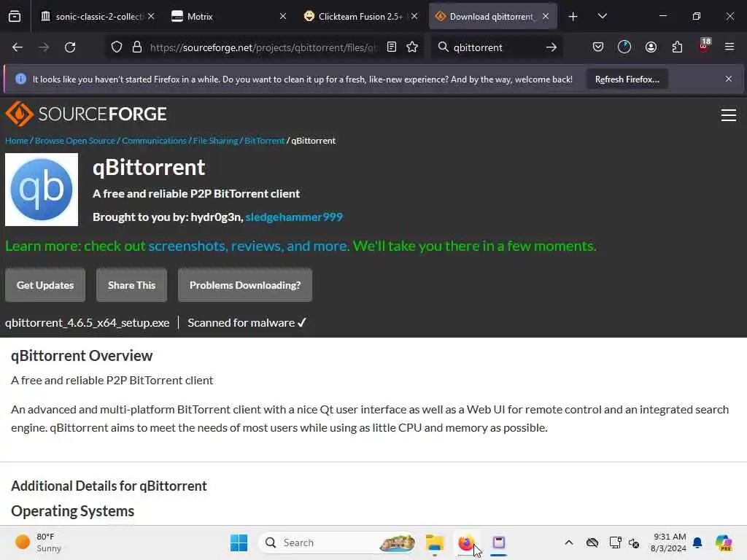Click the qBittorrent Overview heading

pyautogui.click(x=82, y=356)
